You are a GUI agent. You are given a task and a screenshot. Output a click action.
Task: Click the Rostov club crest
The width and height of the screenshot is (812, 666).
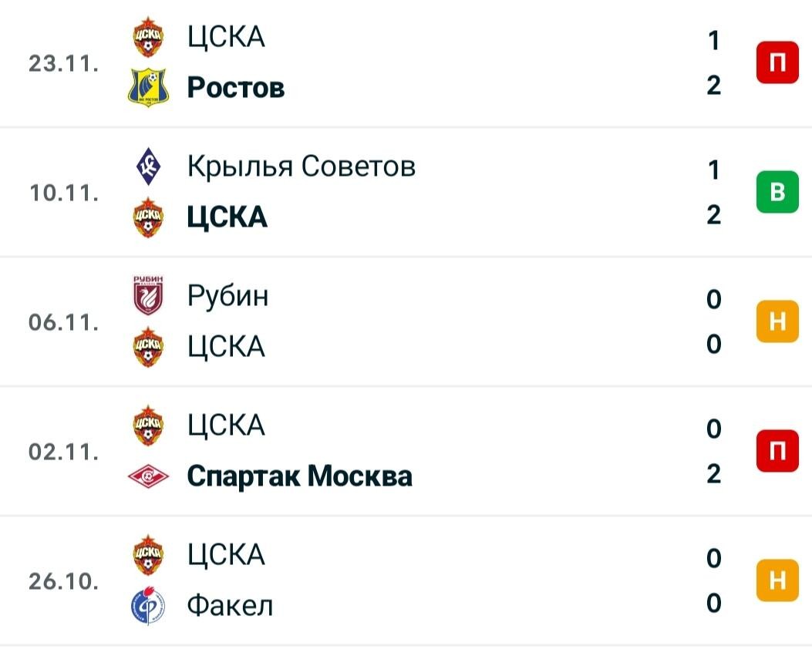[x=148, y=87]
